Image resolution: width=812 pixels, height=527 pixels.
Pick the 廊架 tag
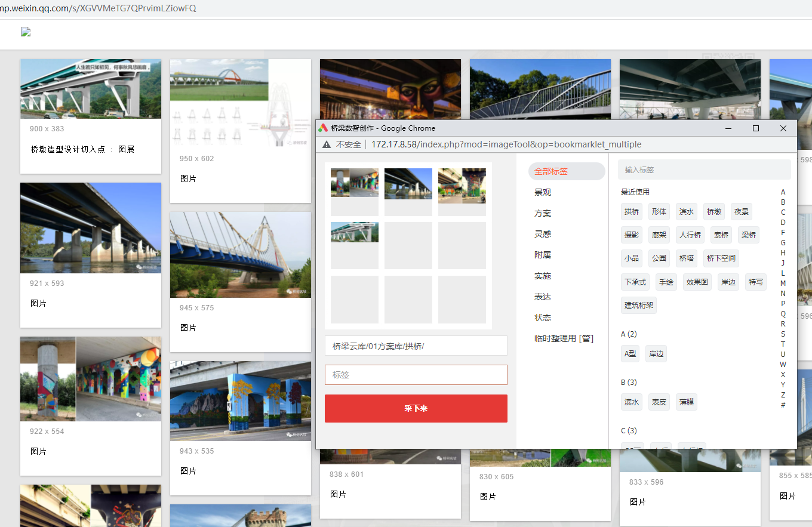coord(659,235)
